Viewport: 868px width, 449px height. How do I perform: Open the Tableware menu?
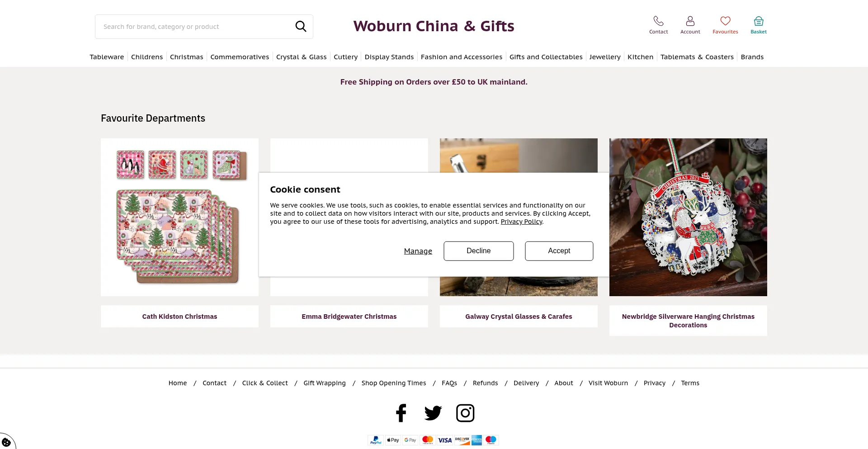(107, 57)
